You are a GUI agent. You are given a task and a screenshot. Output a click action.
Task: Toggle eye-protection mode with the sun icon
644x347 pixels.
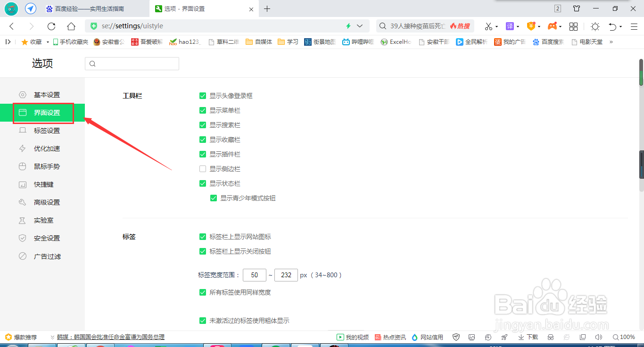pyautogui.click(x=595, y=26)
